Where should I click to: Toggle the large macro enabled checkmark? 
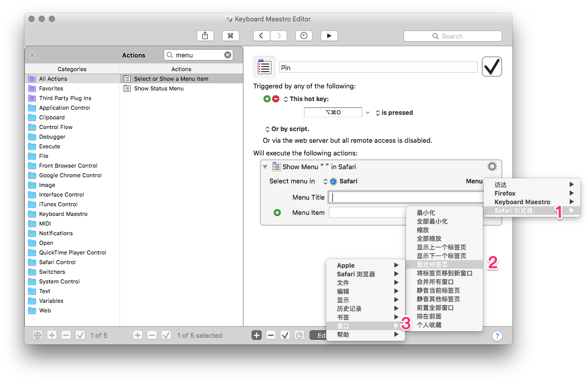491,67
